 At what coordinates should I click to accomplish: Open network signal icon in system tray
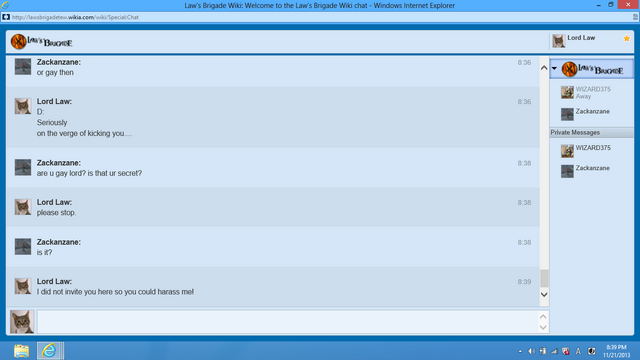click(554, 351)
